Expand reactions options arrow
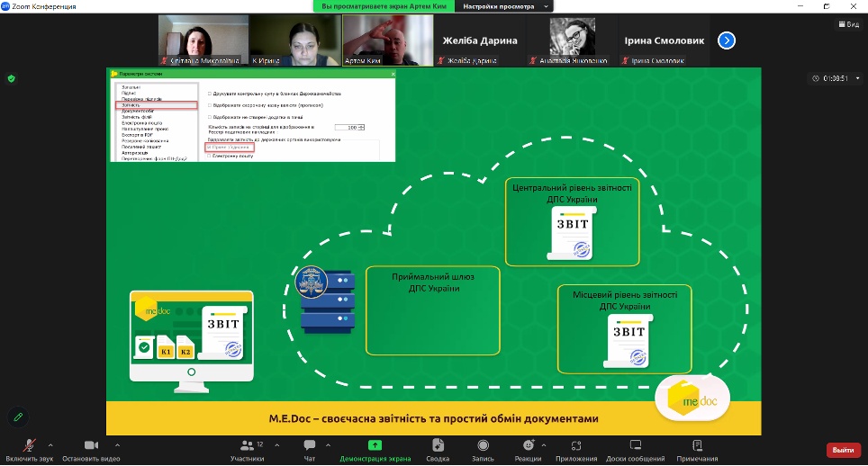This screenshot has width=868, height=466. (544, 445)
